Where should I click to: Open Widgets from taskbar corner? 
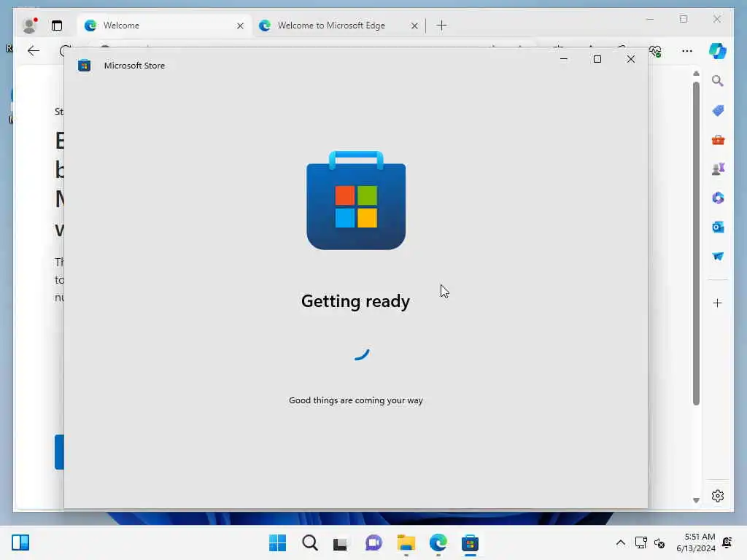[20, 542]
